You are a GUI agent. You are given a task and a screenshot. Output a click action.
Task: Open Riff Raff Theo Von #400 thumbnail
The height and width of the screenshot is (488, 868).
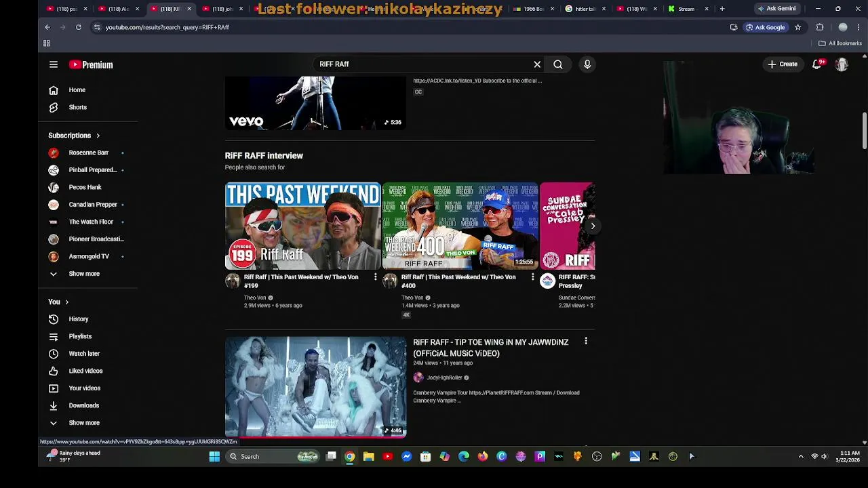pos(460,226)
